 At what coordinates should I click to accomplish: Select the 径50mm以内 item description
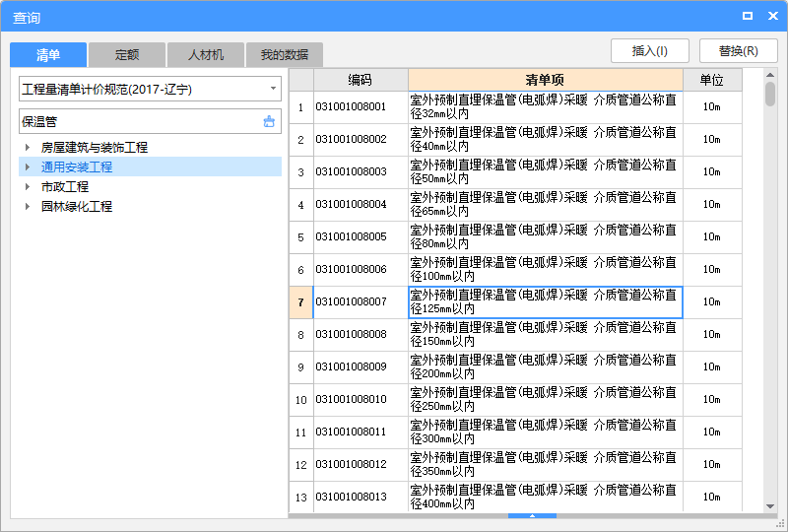(546, 172)
